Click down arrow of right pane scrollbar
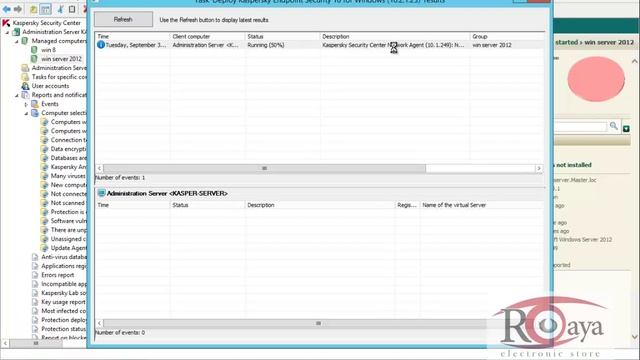 (635, 337)
